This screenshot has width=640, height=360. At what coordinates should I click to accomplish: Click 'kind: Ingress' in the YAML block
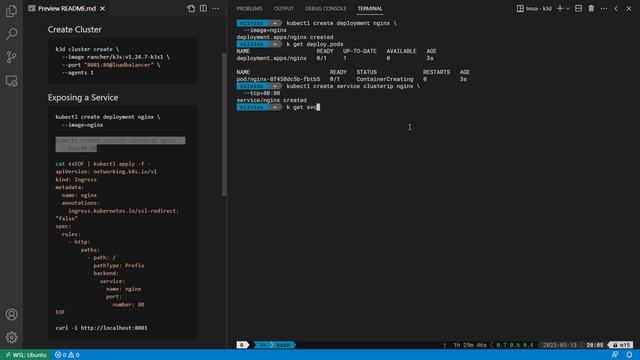click(x=76, y=180)
